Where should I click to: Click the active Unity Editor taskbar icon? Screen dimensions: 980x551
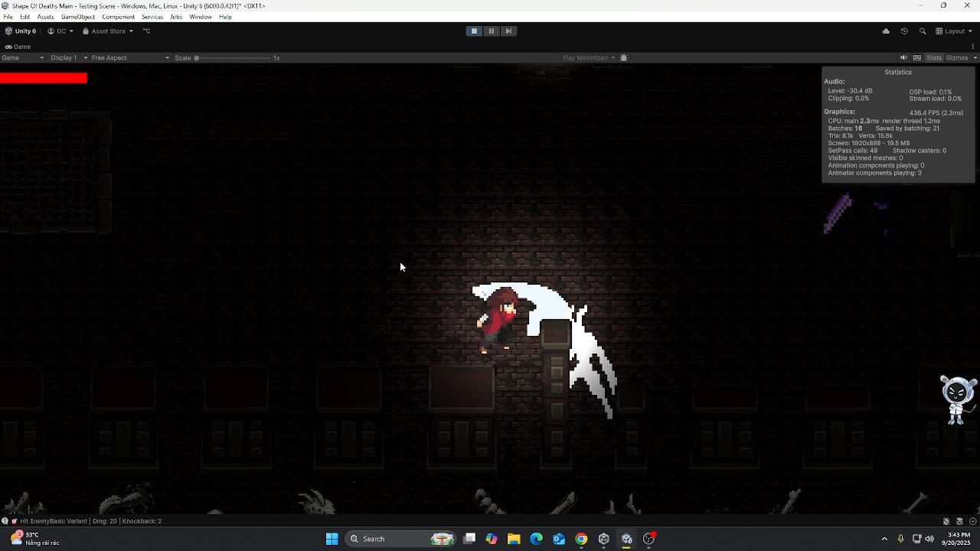click(626, 539)
